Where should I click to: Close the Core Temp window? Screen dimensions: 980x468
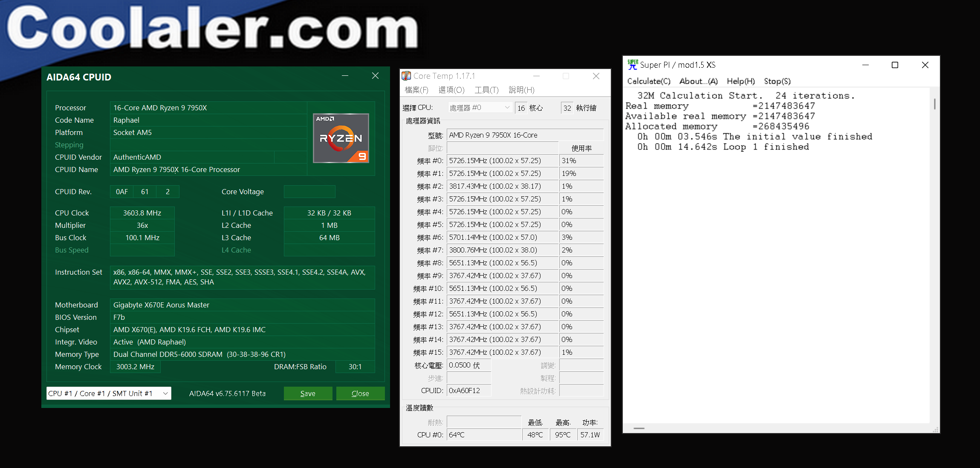click(596, 76)
